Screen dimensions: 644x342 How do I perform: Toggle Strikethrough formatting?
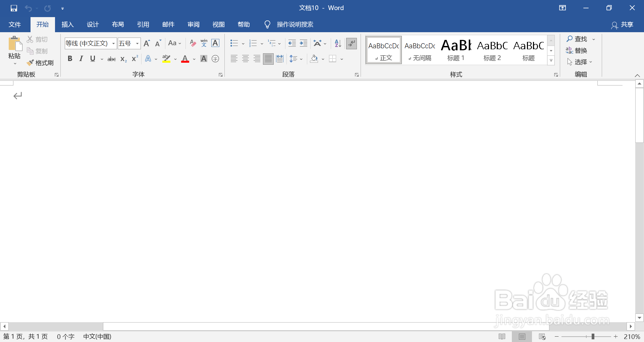[x=112, y=59]
